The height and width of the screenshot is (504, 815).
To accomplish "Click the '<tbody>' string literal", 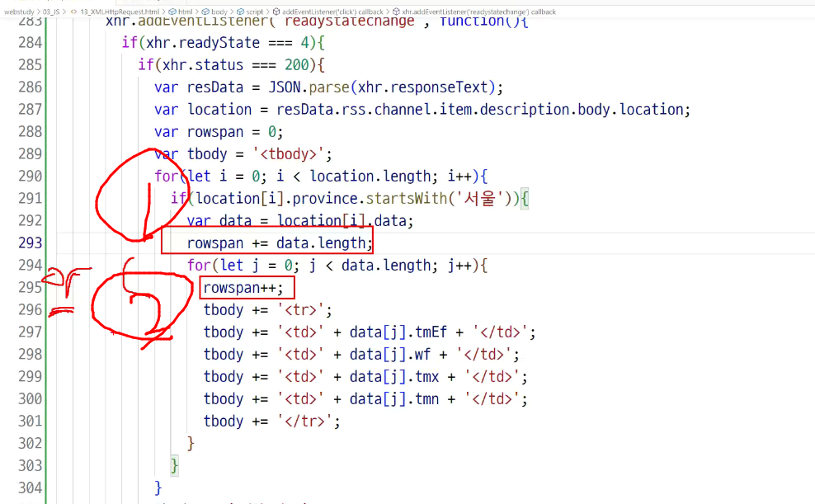I will coord(289,154).
